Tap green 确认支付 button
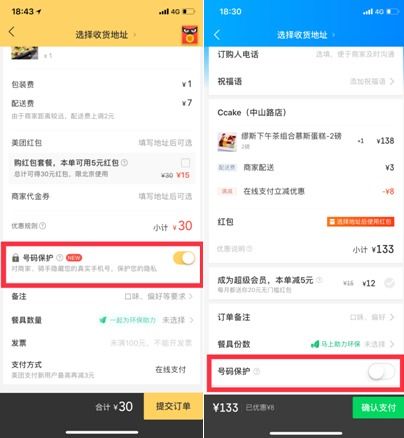The height and width of the screenshot is (438, 404). (378, 407)
